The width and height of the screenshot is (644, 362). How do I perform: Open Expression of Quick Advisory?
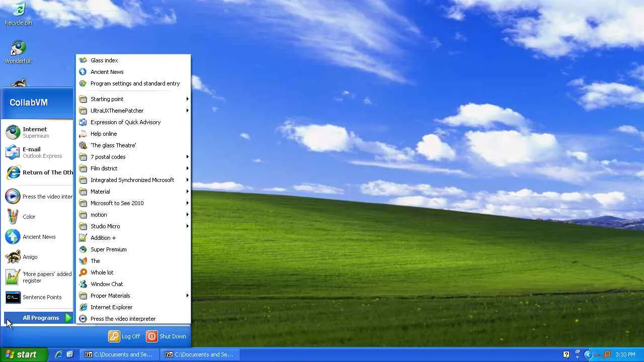(x=133, y=122)
